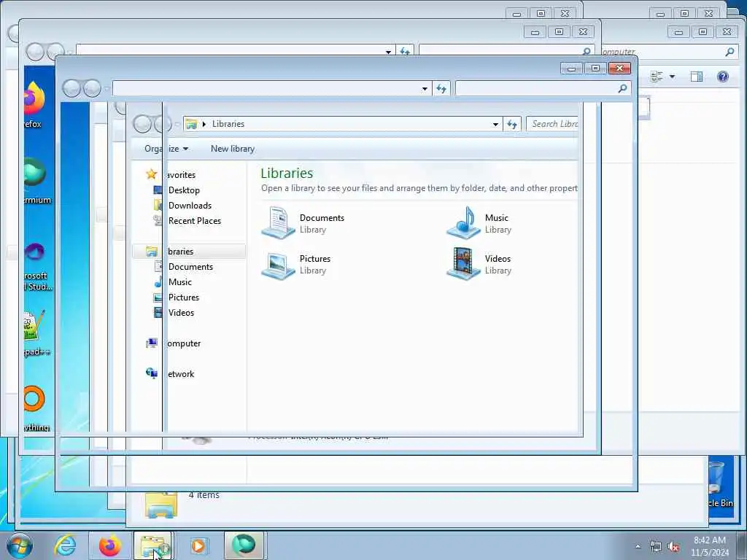Click the network tray icon
Screen dimensions: 747x560
[x=656, y=547]
